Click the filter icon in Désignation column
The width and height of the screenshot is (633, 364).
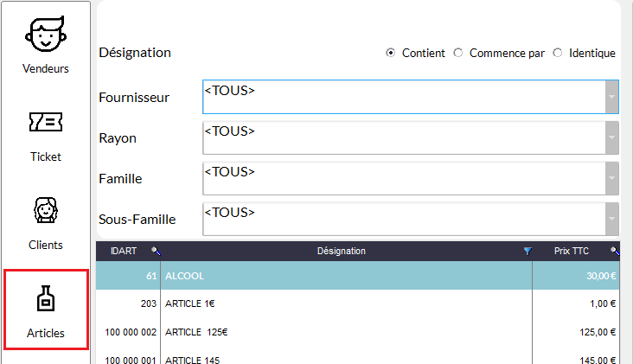click(x=527, y=252)
